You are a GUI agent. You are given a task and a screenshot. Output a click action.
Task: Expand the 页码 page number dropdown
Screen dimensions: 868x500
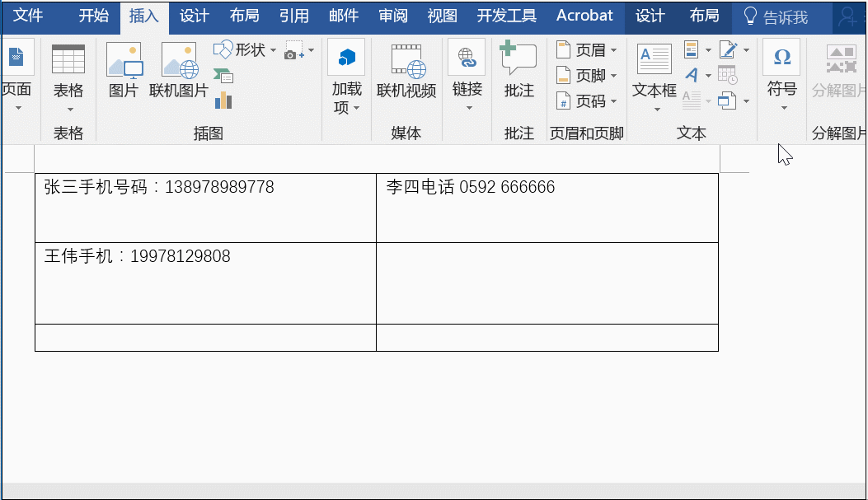click(x=613, y=101)
